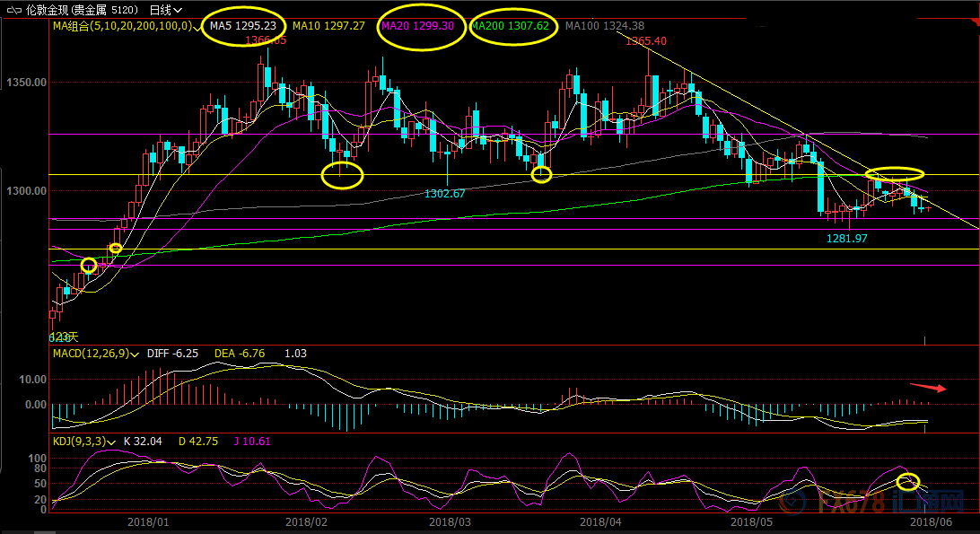Click the gray MA100 1324.38 legend
The image size is (980, 534).
pos(604,26)
